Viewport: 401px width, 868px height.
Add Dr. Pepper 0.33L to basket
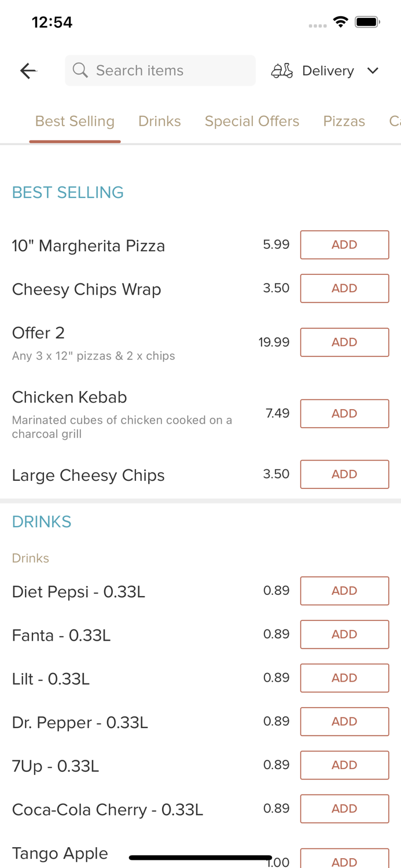pyautogui.click(x=344, y=721)
